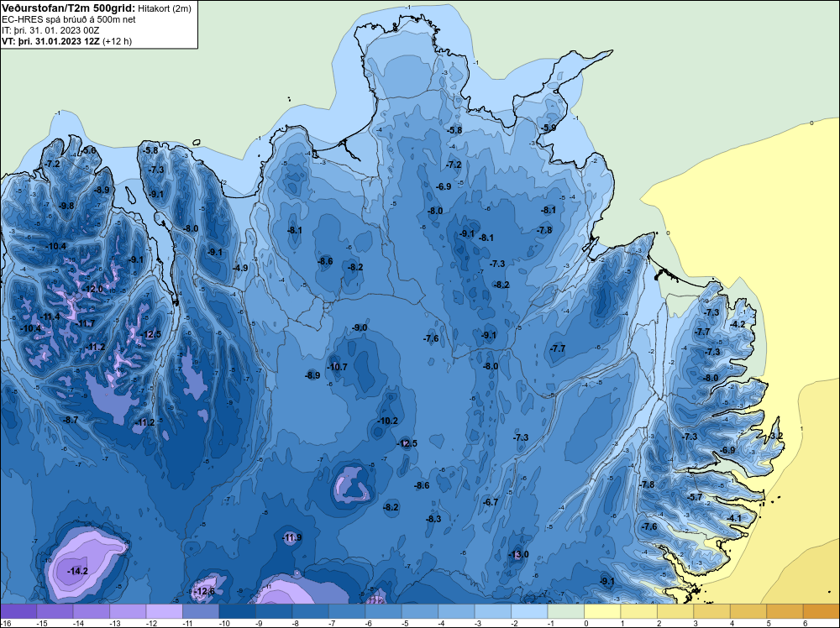Click the -11.7 temperature label

(85, 323)
